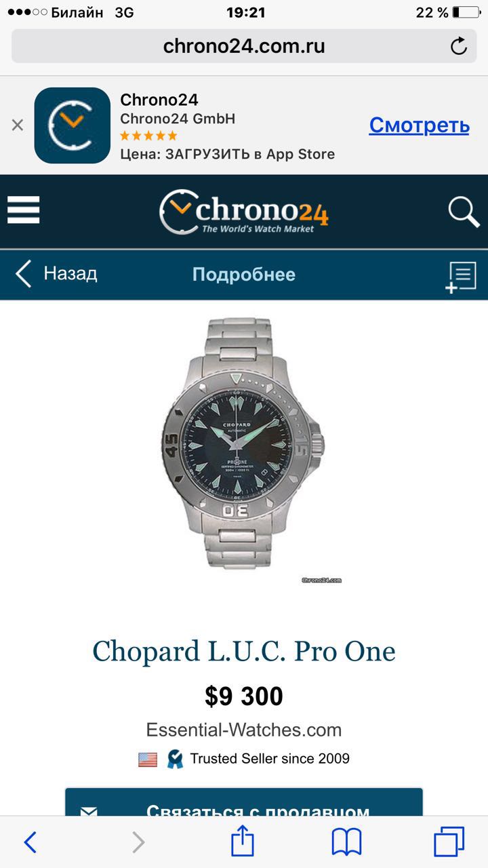488x868 pixels.
Task: Tap the Trusted Seller badge icon
Action: coord(175,758)
